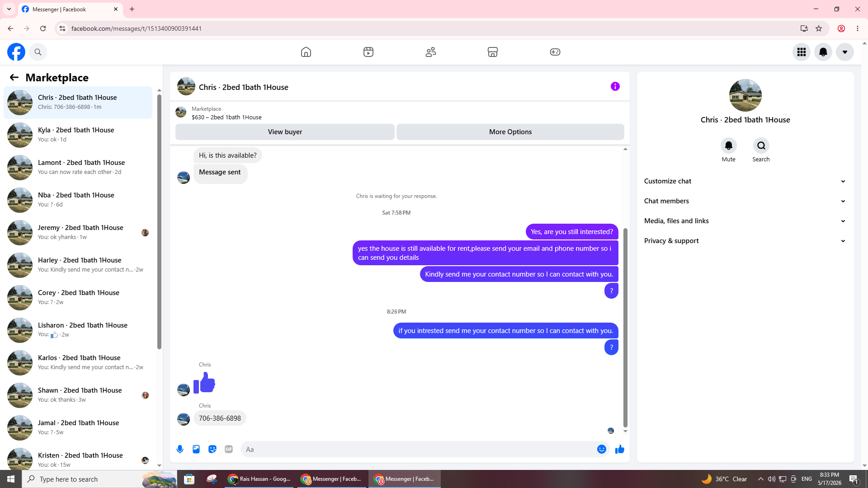Open the tab search dropdown in Chrome

(x=9, y=9)
